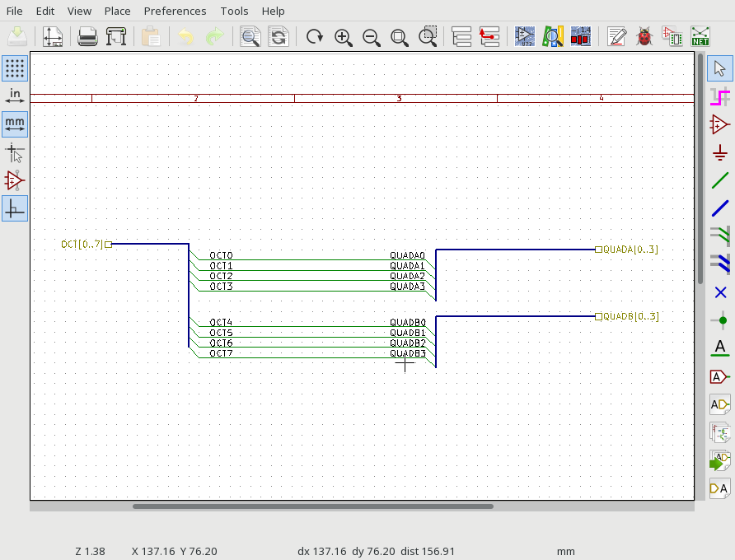Open the Symbol library browser
The height and width of the screenshot is (560, 735).
coord(553,36)
